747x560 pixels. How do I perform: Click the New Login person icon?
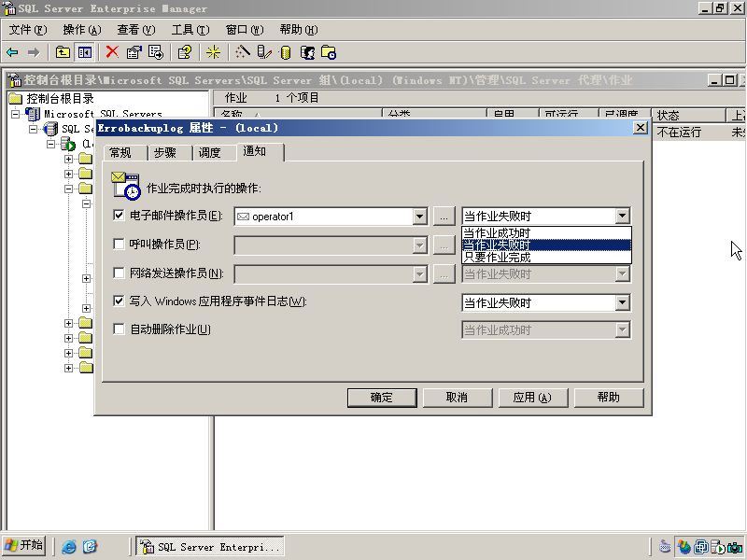pos(307,52)
